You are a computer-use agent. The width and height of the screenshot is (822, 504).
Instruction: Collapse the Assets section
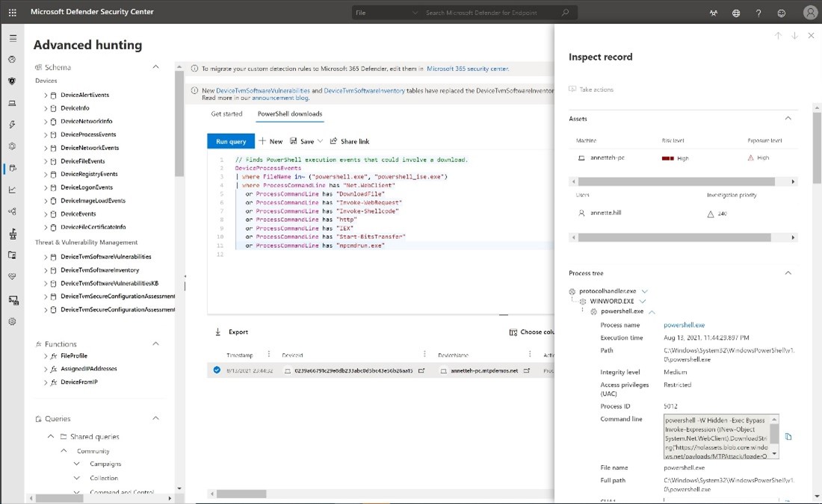(788, 118)
